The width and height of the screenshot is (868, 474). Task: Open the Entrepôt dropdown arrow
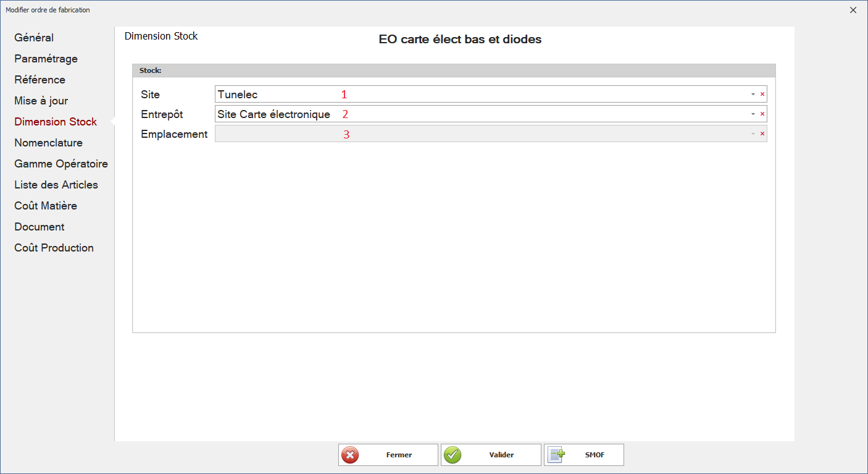[753, 114]
